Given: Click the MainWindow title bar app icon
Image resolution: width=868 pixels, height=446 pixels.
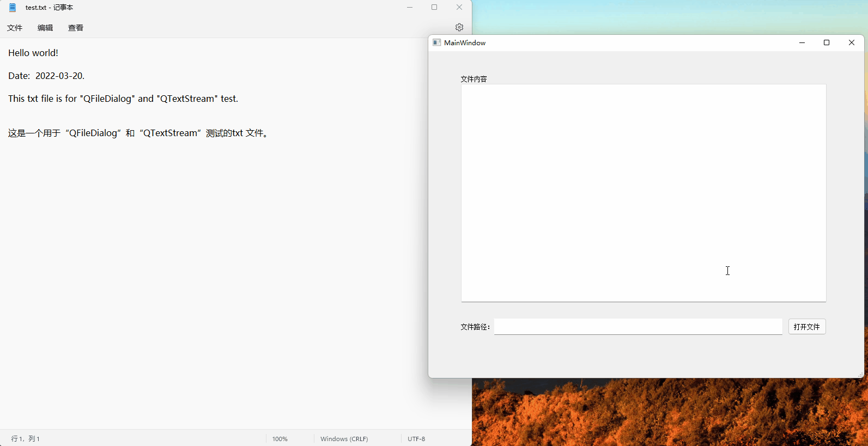Looking at the screenshot, I should (x=436, y=42).
